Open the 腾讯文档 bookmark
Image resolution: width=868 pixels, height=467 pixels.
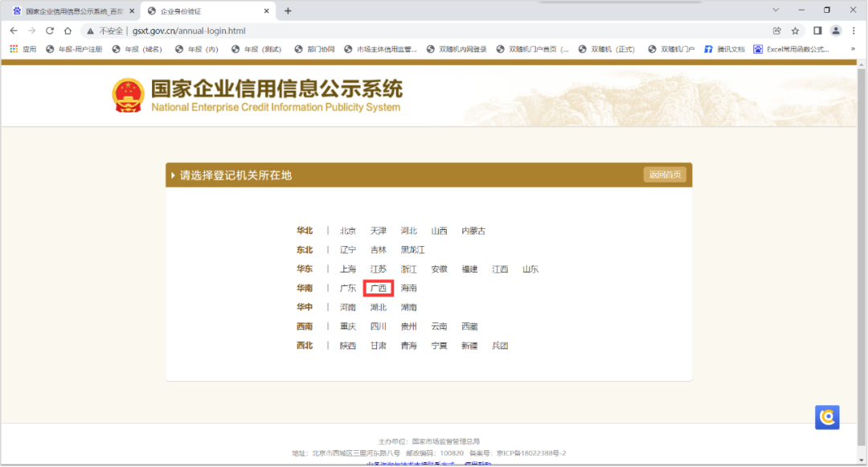(x=725, y=49)
